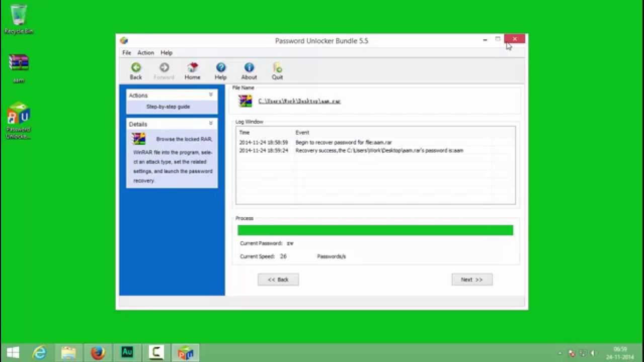This screenshot has height=362, width=644.
Task: Click the << Back button
Action: click(278, 280)
